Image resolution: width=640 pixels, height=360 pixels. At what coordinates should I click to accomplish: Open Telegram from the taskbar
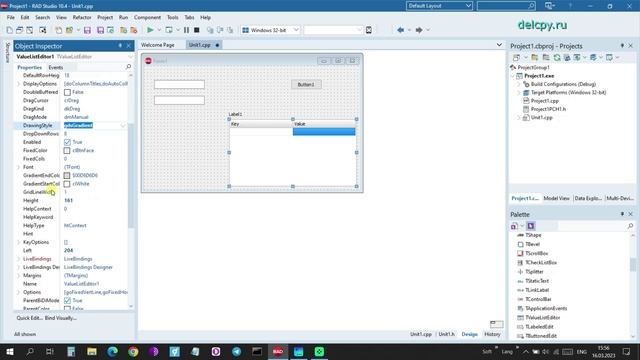236,351
